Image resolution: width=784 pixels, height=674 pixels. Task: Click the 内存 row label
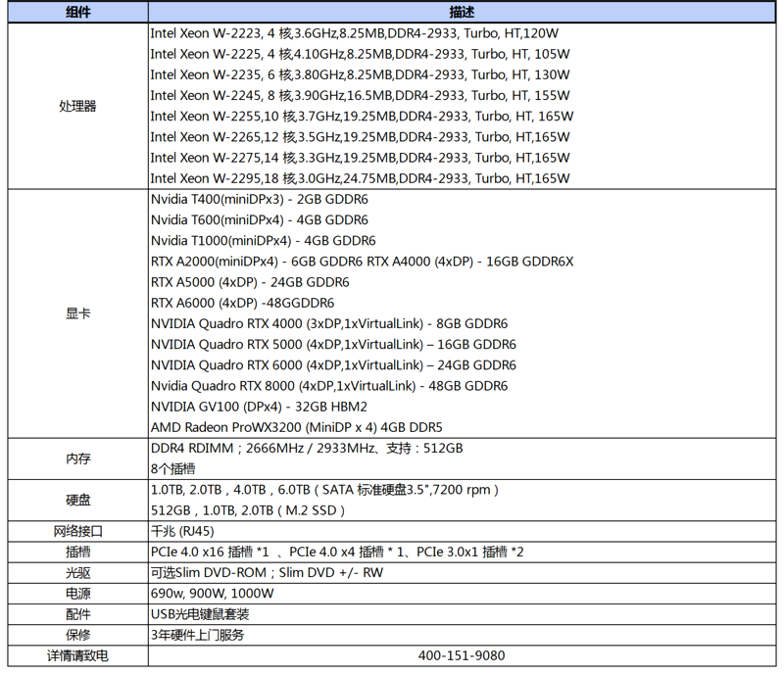click(x=78, y=459)
